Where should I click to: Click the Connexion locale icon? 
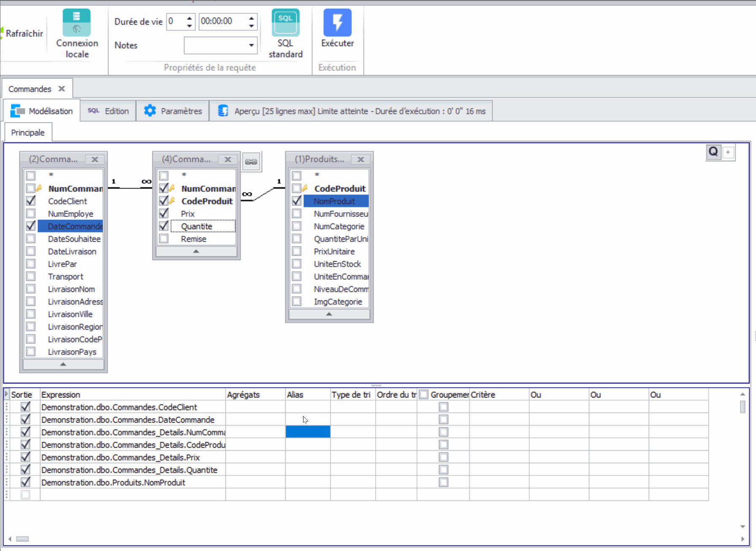[76, 23]
